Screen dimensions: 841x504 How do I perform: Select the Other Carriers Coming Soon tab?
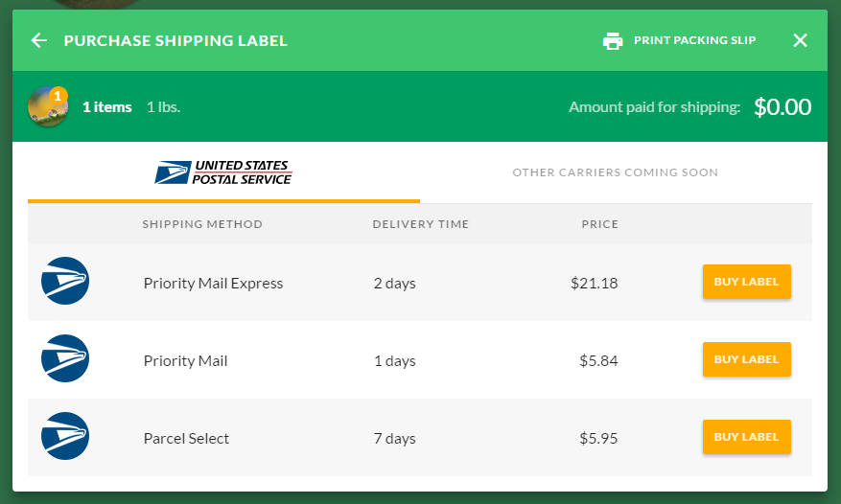[615, 172]
